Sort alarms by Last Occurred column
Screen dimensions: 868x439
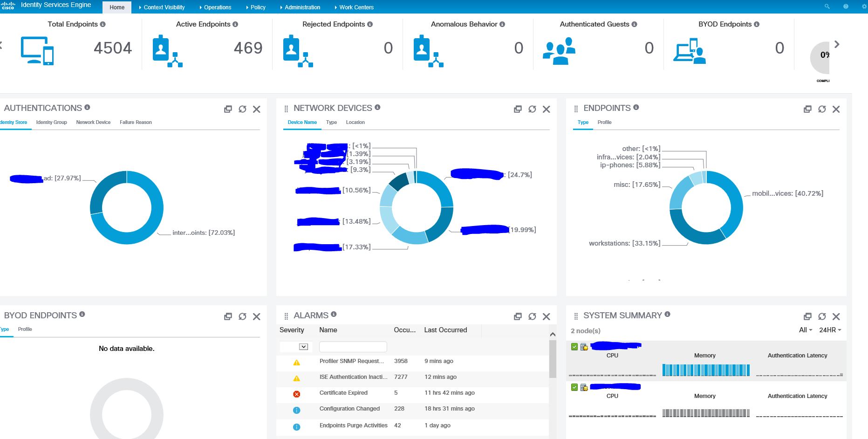point(445,330)
